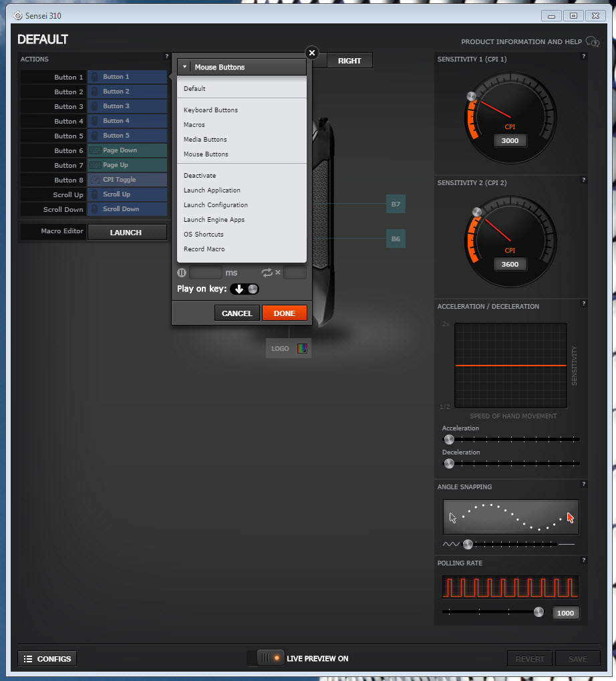Click the SAVE button

578,659
